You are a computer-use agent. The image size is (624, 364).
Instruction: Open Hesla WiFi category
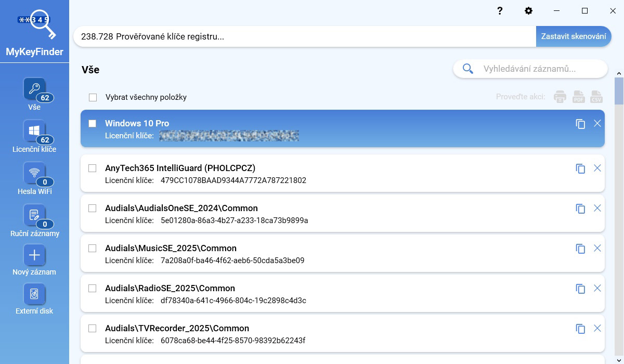coord(34,178)
